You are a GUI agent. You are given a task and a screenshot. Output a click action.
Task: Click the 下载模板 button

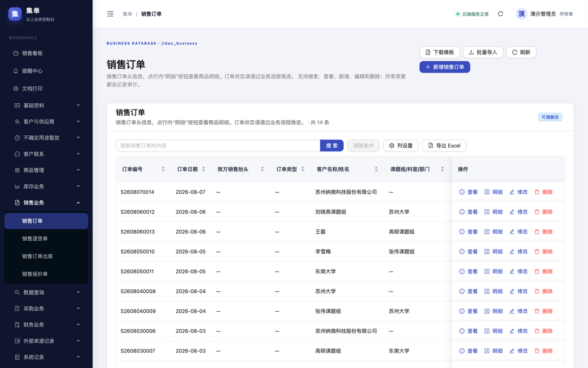point(440,52)
